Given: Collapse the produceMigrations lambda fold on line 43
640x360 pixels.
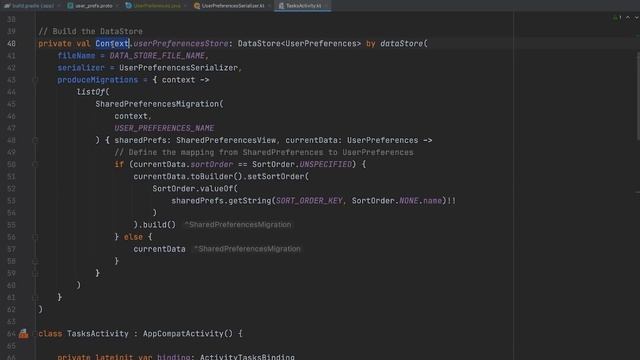Looking at the screenshot, I should [35, 80].
